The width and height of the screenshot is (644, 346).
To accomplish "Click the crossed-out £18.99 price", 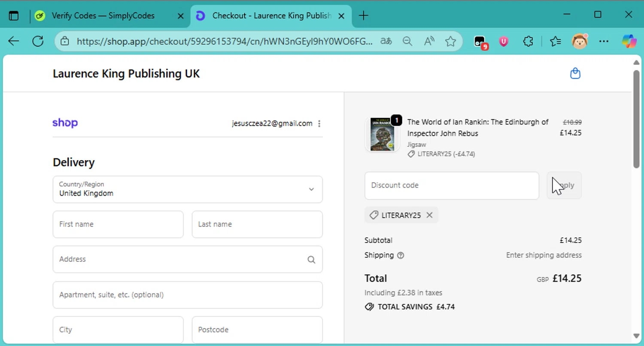I will [572, 122].
